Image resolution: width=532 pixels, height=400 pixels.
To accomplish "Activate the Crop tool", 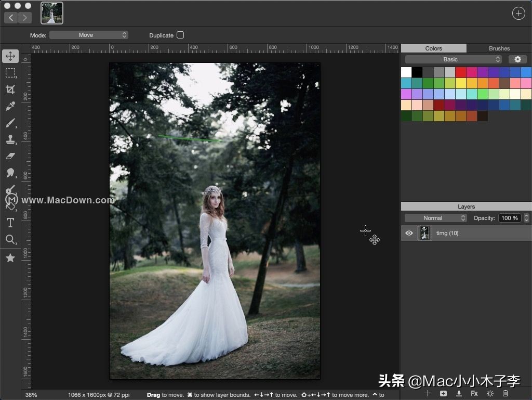I will [x=10, y=89].
